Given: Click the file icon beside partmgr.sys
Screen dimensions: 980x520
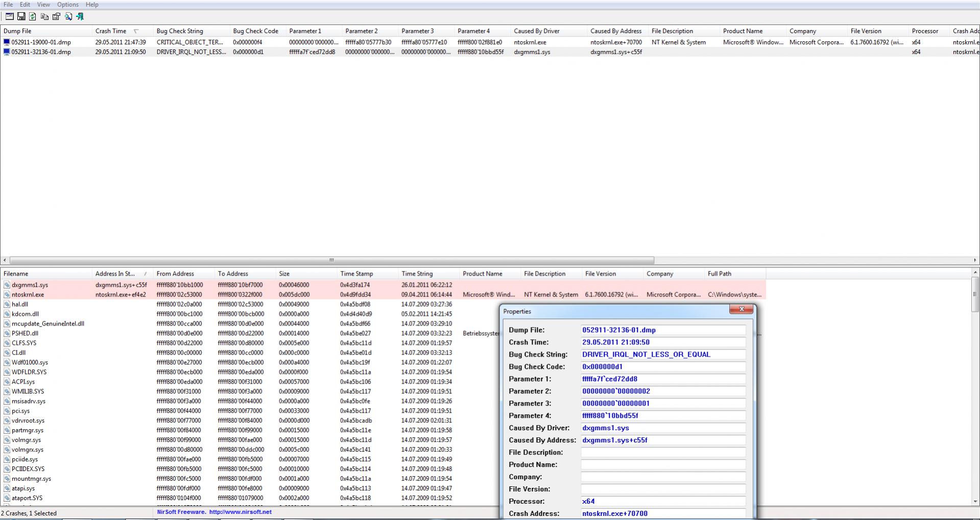Looking at the screenshot, I should pyautogui.click(x=7, y=430).
